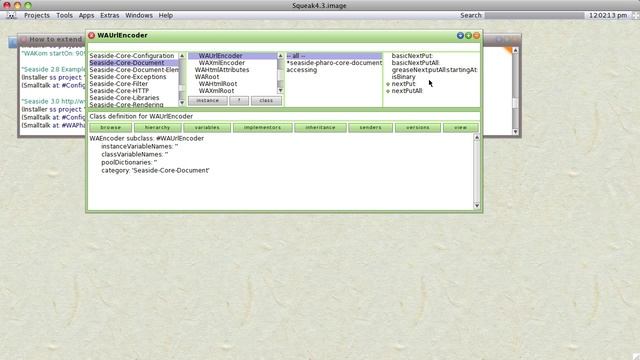Click the Search input field
Image resolution: width=640 pixels, height=360 pixels.
pyautogui.click(x=534, y=15)
